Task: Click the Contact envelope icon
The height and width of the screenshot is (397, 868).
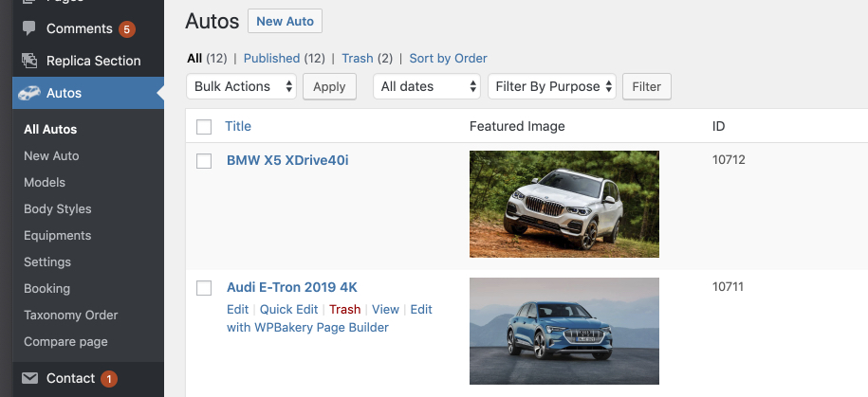Action: pos(29,378)
